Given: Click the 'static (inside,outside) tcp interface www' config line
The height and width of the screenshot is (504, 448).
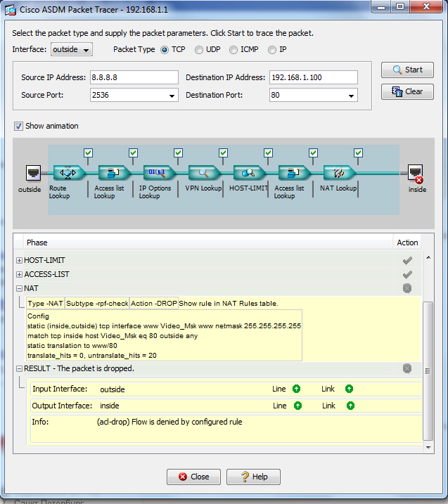Looking at the screenshot, I should (x=164, y=326).
